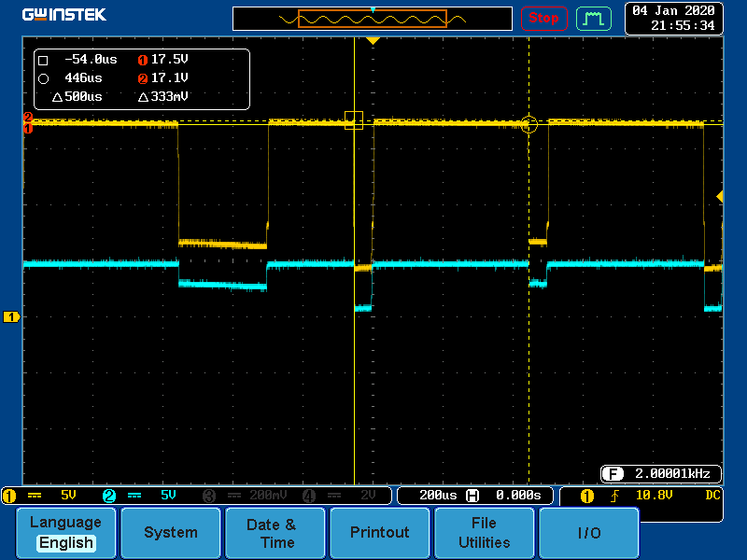Click the channel 1 5V scale value
The image size is (747, 560).
[x=68, y=496]
